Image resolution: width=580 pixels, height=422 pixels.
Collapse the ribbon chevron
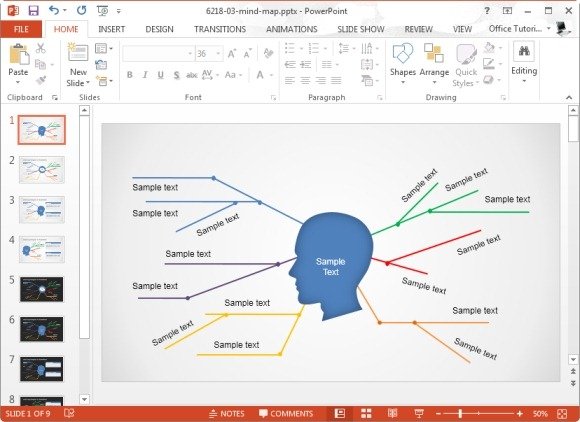[569, 98]
